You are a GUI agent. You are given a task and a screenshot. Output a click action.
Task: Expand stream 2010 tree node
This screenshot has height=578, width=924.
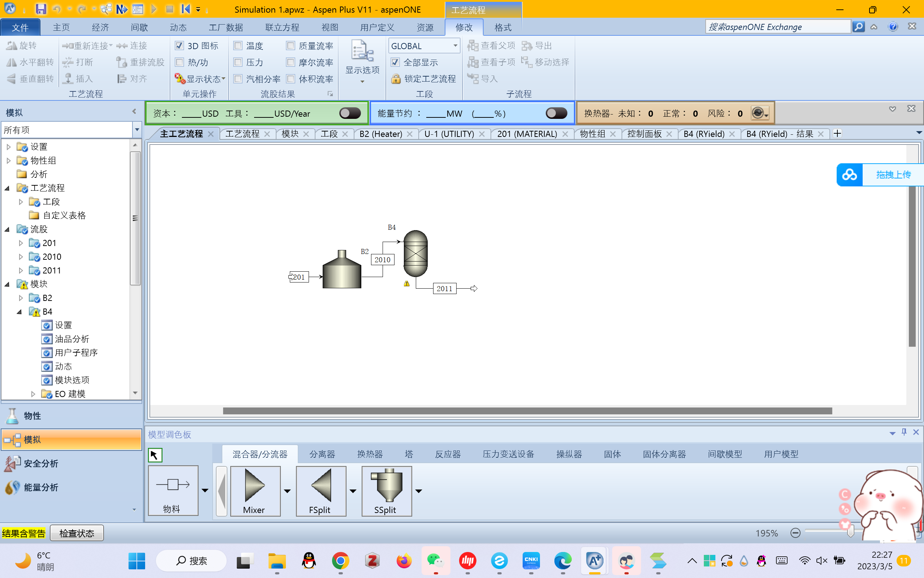(x=21, y=257)
